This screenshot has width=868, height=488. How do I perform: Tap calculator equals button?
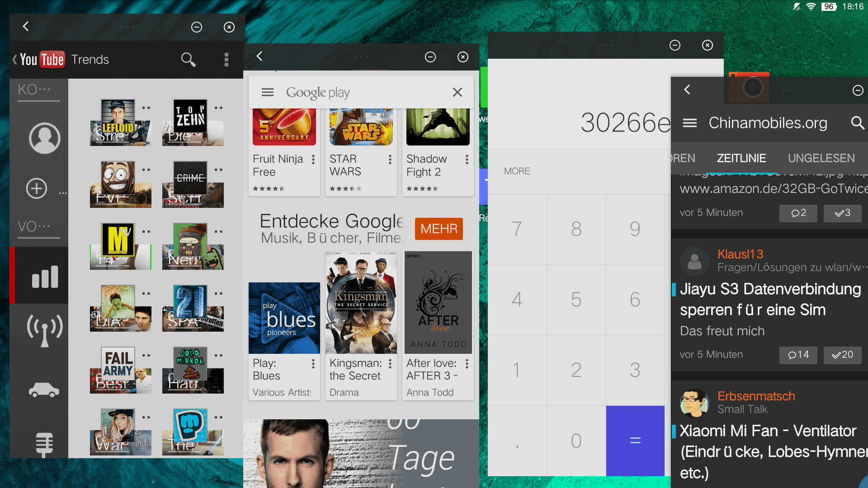click(635, 441)
